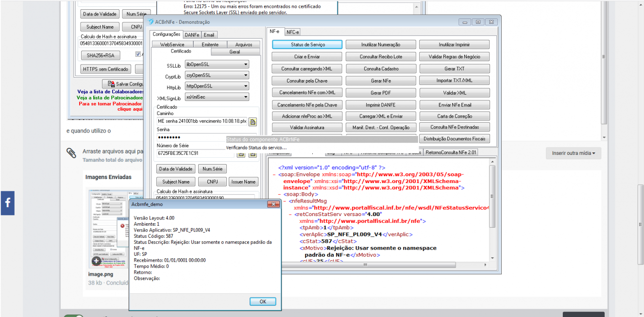This screenshot has height=317, width=644.
Task: Collapse the retConsStatServ XML node
Action: click(290, 214)
